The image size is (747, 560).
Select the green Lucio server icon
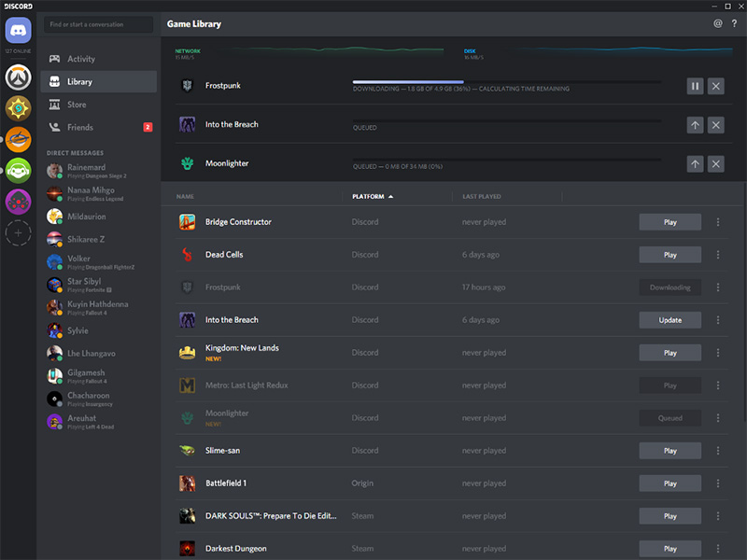click(x=18, y=171)
